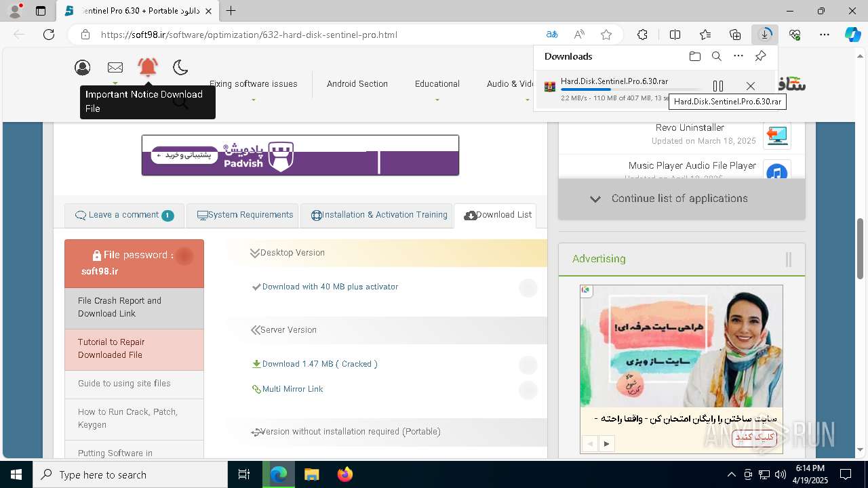
Task: Search downloads with magnifier icon
Action: 717,56
